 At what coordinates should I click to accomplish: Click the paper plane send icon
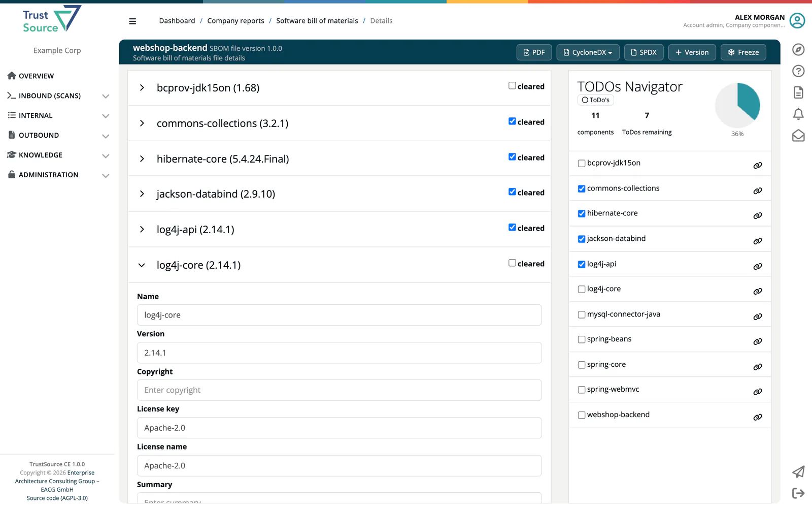pyautogui.click(x=798, y=471)
